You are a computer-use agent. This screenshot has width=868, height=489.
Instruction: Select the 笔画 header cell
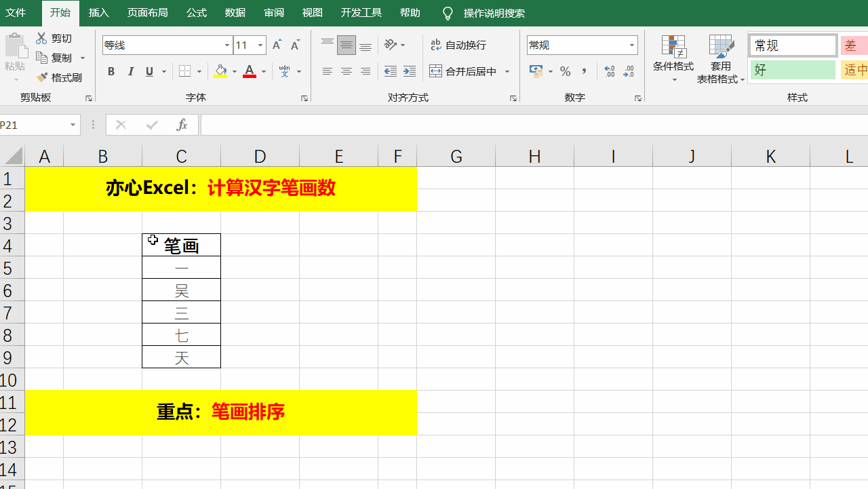[181, 245]
